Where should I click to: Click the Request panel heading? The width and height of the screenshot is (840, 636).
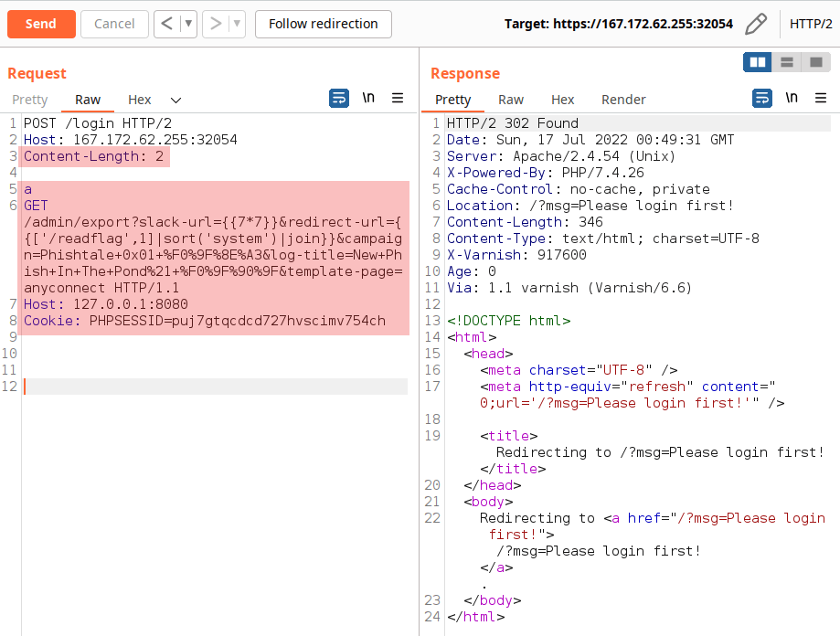(x=37, y=73)
